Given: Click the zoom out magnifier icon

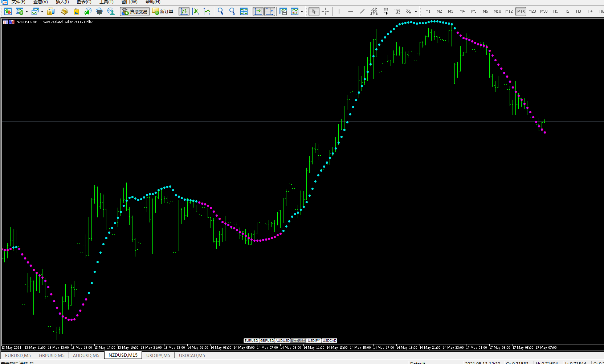Looking at the screenshot, I should [x=232, y=11].
